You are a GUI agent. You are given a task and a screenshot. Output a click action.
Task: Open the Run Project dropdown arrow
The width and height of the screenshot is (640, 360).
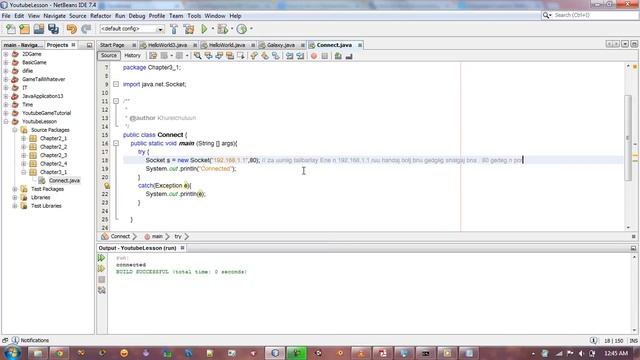coord(212,29)
